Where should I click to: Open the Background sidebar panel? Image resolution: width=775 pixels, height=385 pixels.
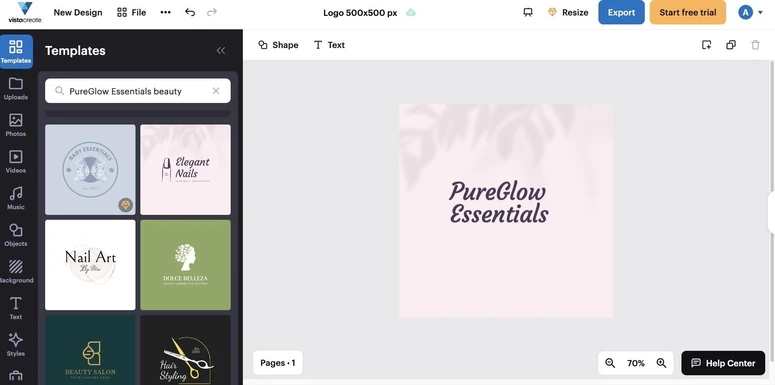[x=16, y=272]
